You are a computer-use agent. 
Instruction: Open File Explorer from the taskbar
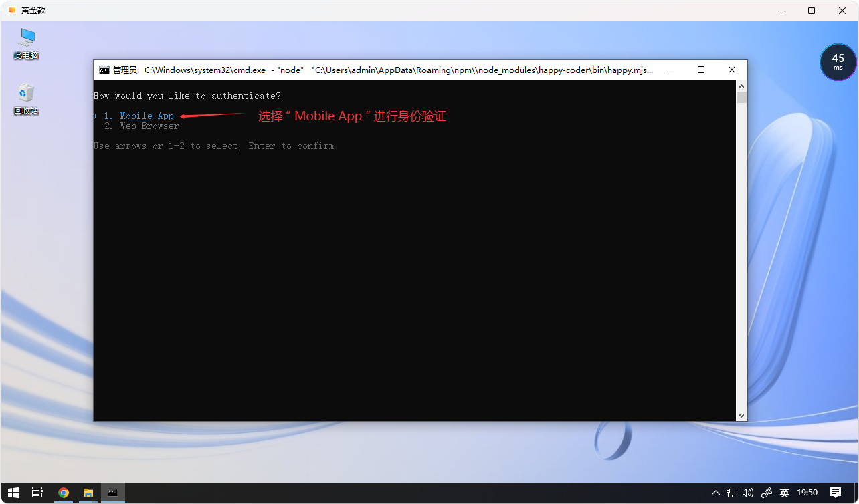click(x=88, y=493)
